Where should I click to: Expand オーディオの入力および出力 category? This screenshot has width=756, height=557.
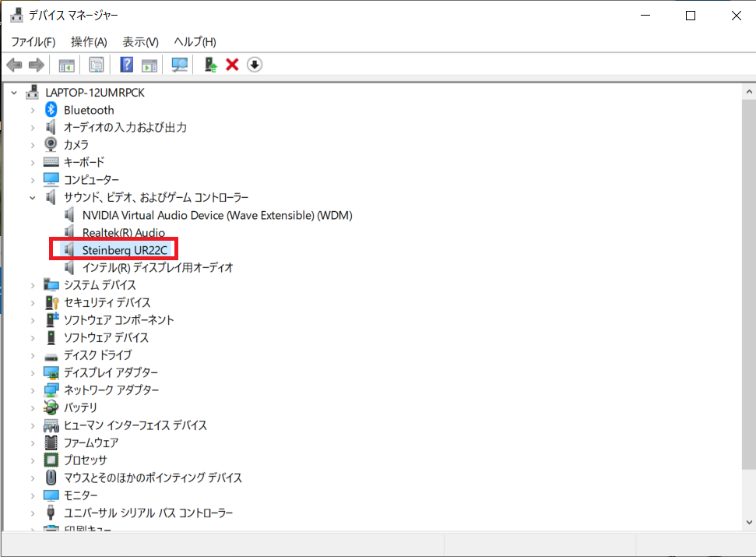[x=33, y=128]
